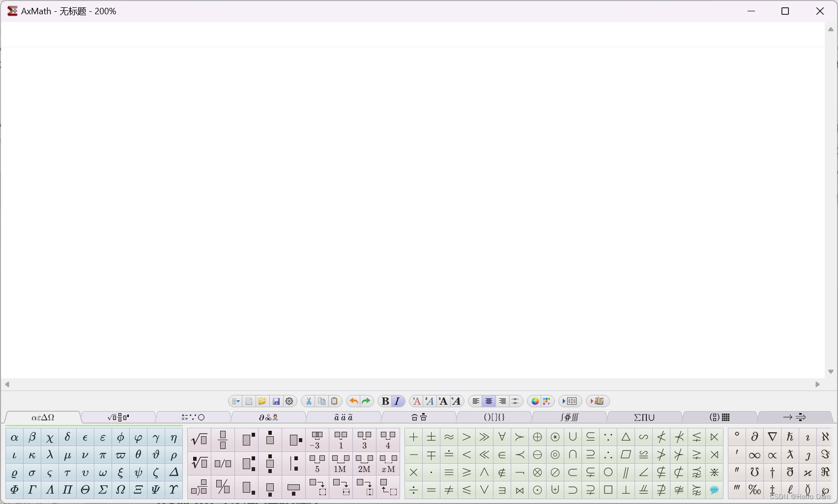Open the integrals tab
This screenshot has height=504, width=838.
click(569, 418)
